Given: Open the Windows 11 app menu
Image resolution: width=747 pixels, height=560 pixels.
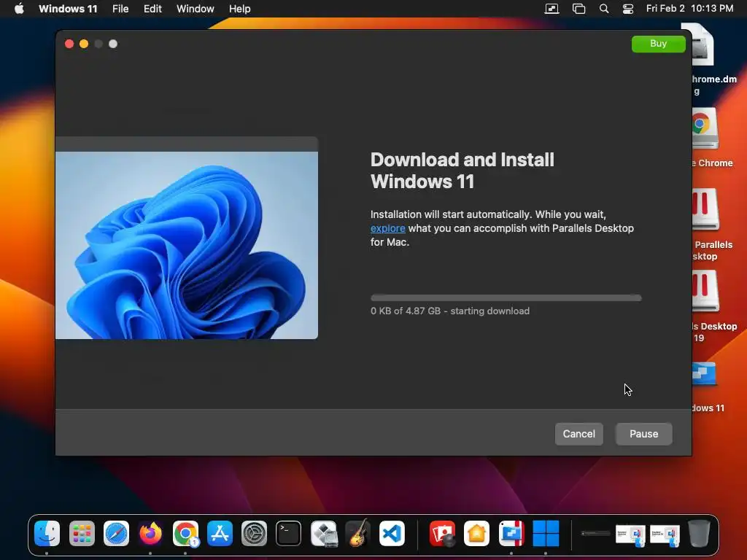Looking at the screenshot, I should [x=68, y=9].
